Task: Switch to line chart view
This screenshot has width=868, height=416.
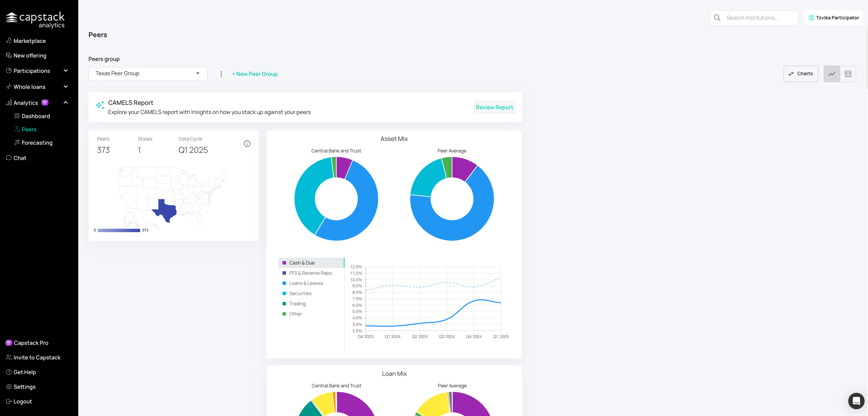Action: [x=832, y=74]
